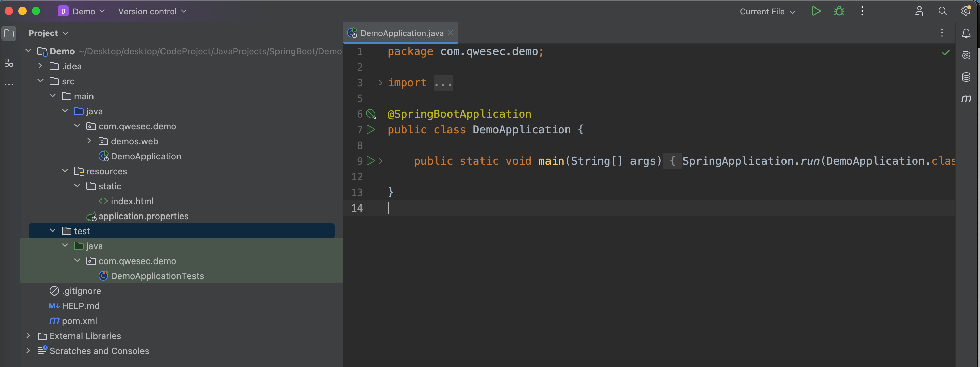Viewport: 980px width, 367px height.
Task: Open the Project view selector dropdown
Action: click(x=48, y=33)
